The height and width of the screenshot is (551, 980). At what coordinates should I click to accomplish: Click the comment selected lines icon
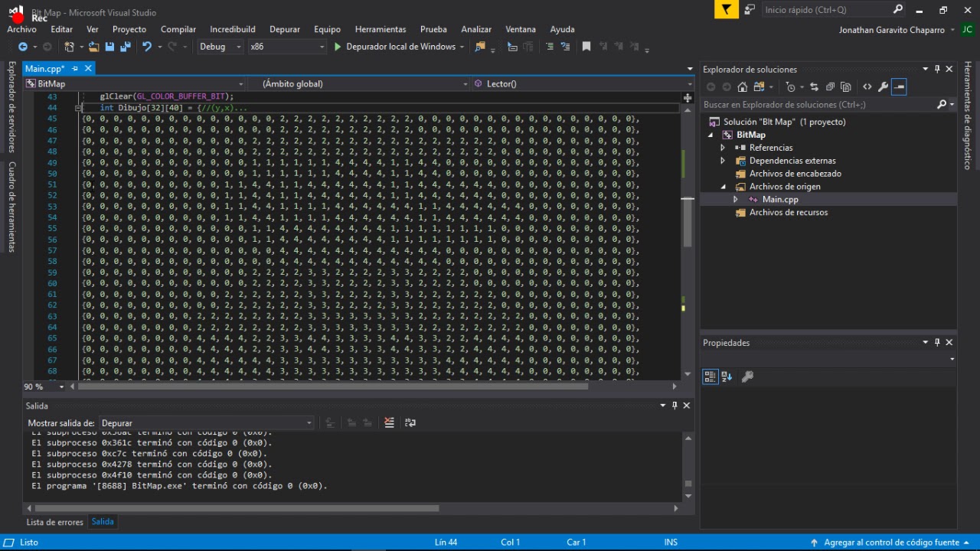(x=549, y=47)
